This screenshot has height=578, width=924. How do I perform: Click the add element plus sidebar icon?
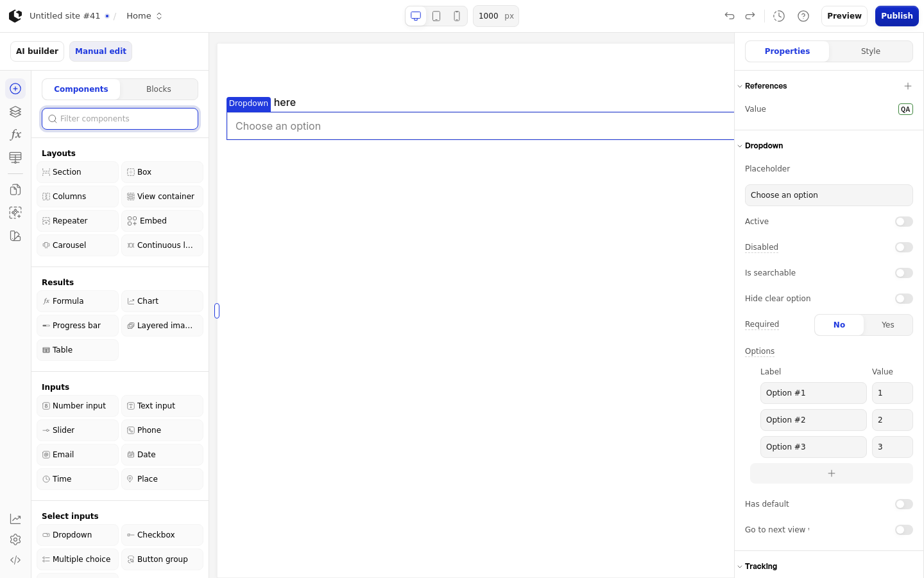(15, 89)
